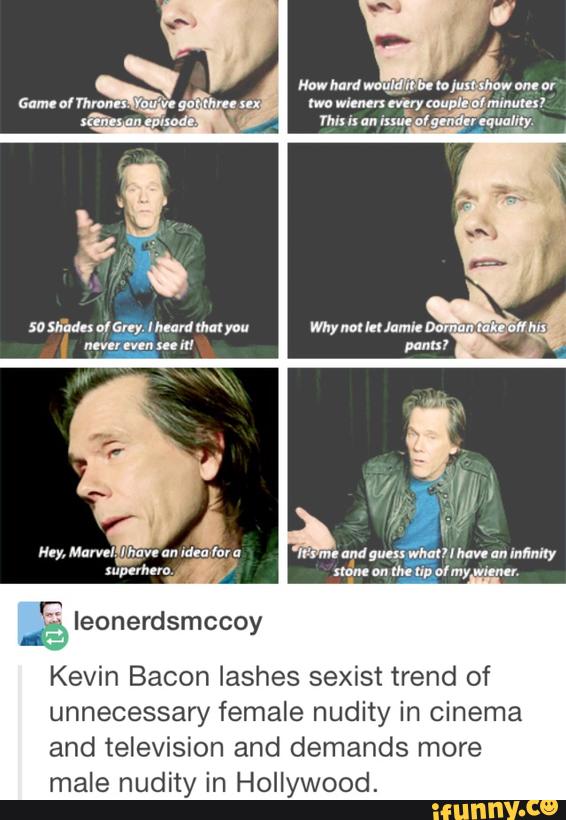Screen dimensions: 566x820
Task: Click the green reblog icon badge
Action: (x=55, y=636)
